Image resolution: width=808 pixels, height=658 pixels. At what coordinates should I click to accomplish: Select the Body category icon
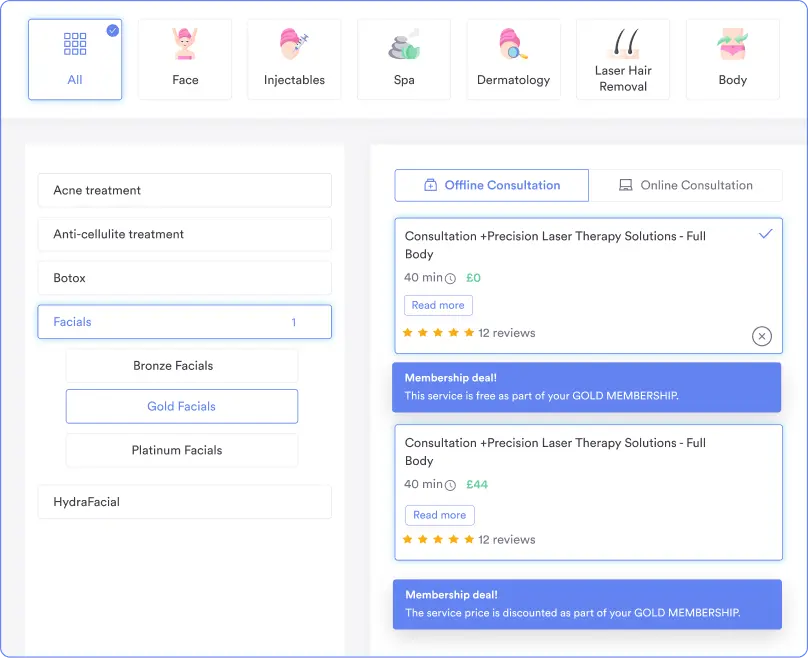tap(732, 45)
